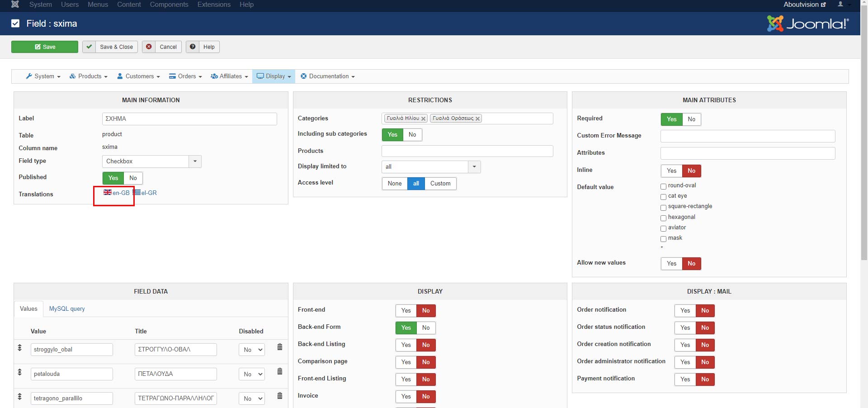868x408 pixels.
Task: Click the Attributes input field
Action: (x=748, y=153)
